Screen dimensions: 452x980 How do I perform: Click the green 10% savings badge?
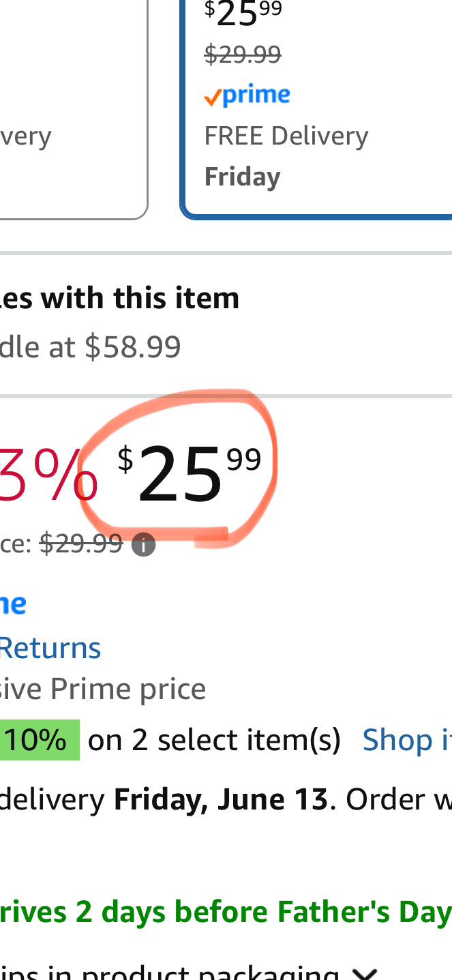[38, 740]
